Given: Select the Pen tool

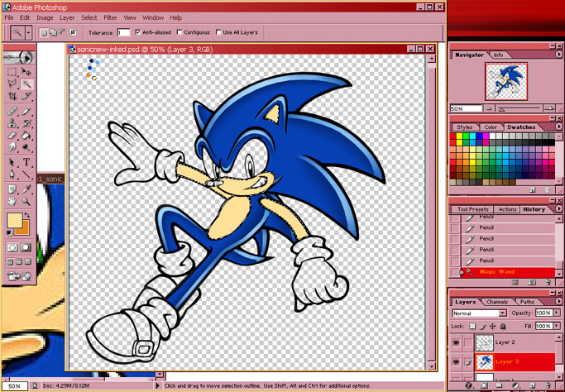Looking at the screenshot, I should [12, 174].
